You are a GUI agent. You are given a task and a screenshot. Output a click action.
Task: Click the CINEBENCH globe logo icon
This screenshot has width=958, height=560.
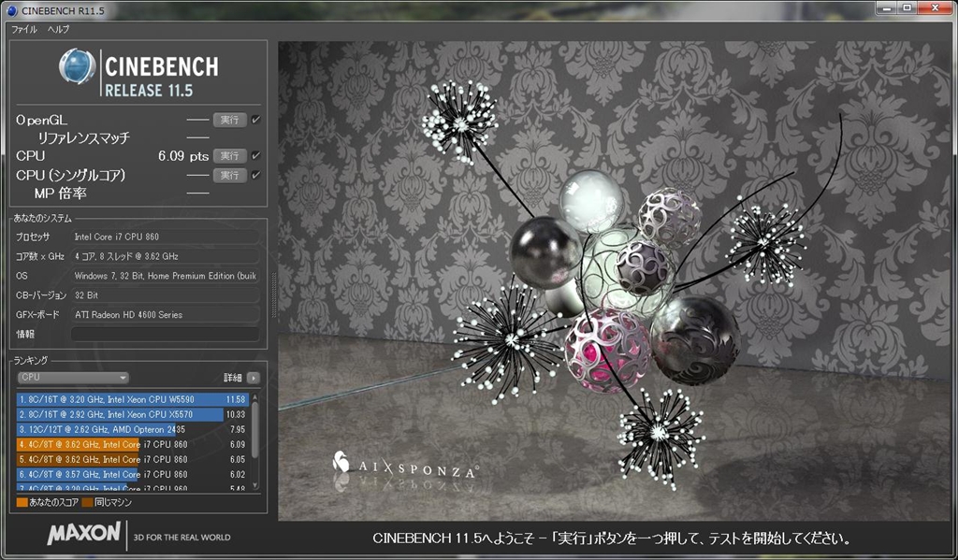click(77, 66)
